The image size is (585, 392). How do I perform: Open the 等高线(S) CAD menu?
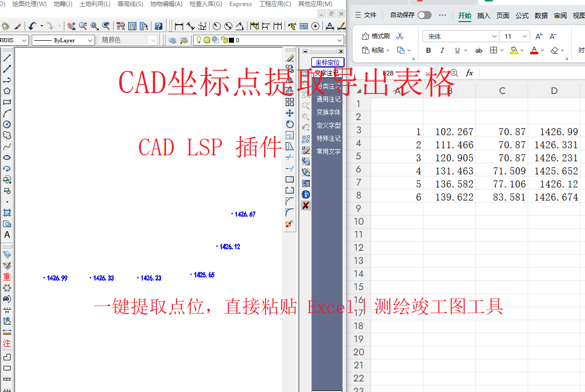[x=130, y=4]
